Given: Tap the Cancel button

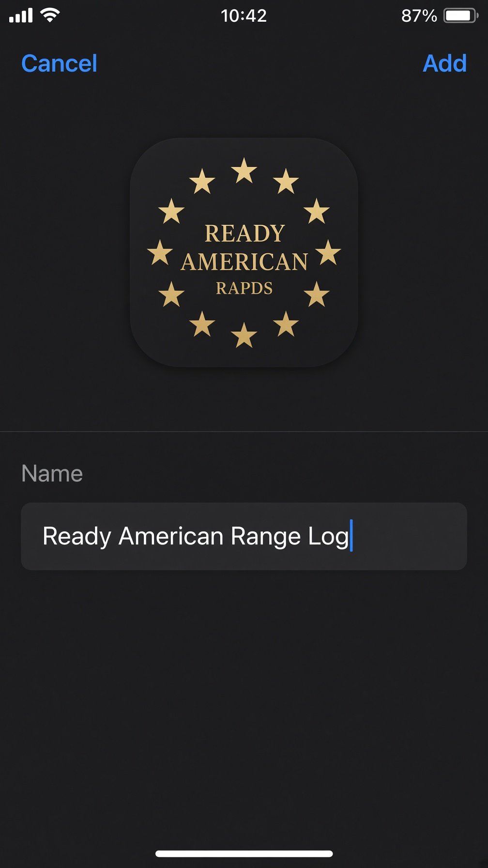Looking at the screenshot, I should click(x=59, y=63).
